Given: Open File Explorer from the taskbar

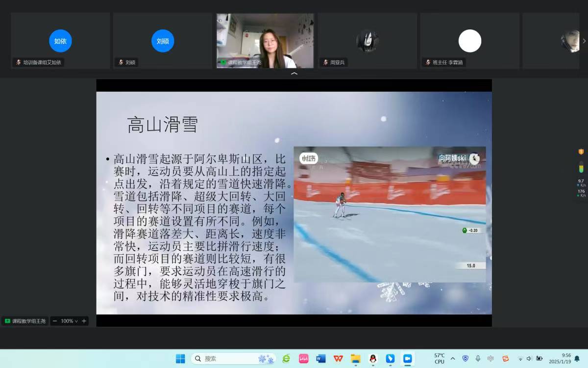Looking at the screenshot, I should coord(355,359).
